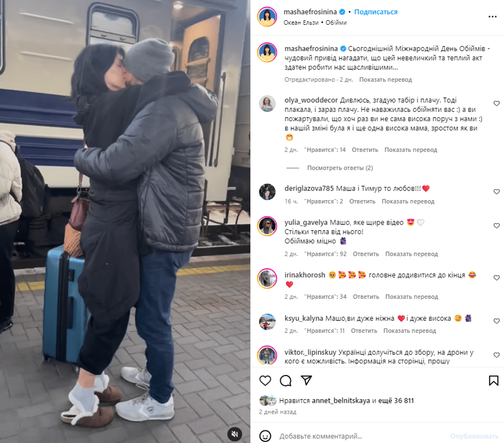Like yulia_gavelya's comment heart

(497, 226)
